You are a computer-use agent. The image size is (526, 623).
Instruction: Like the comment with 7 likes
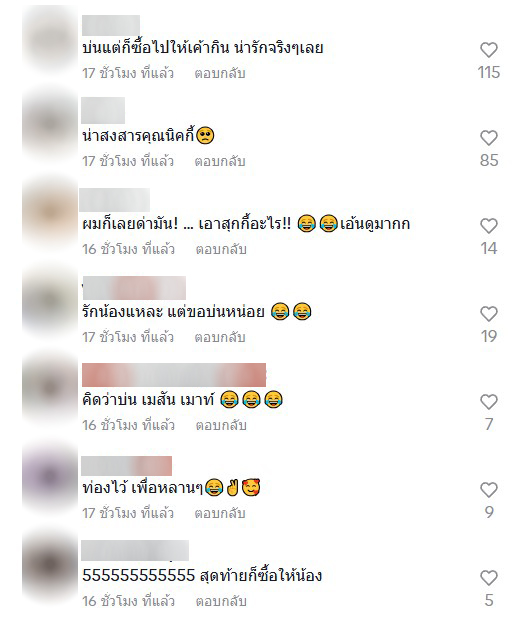tap(489, 402)
